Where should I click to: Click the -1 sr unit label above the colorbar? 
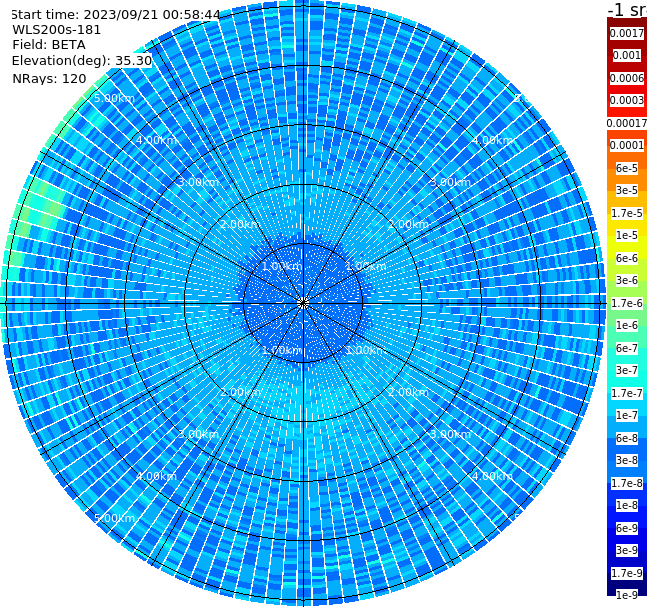pyautogui.click(x=628, y=9)
